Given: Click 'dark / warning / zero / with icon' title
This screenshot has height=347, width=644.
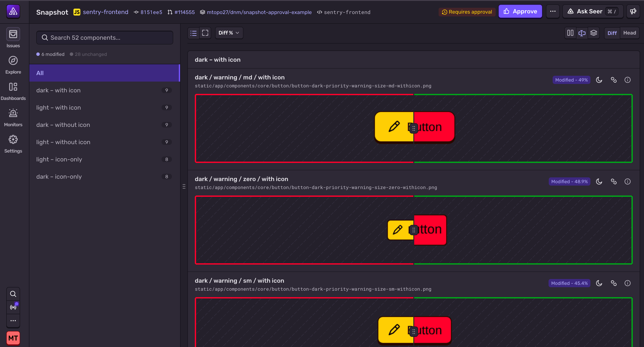Looking at the screenshot, I should click(x=241, y=179).
